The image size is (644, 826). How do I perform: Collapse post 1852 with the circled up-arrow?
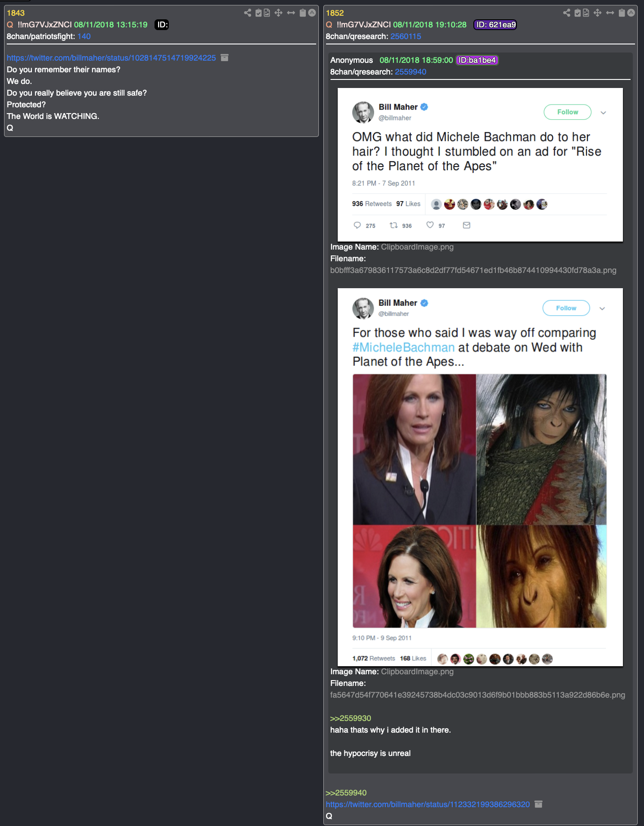coord(631,13)
